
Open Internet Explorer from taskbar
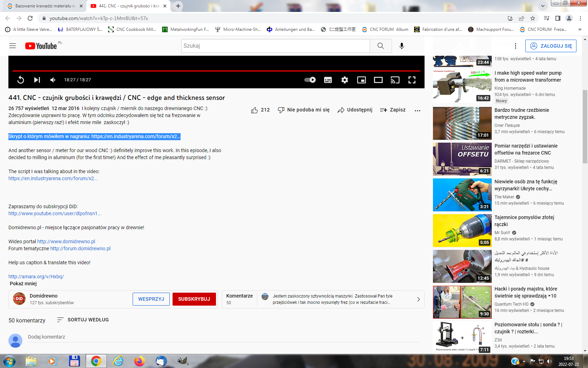click(x=118, y=361)
